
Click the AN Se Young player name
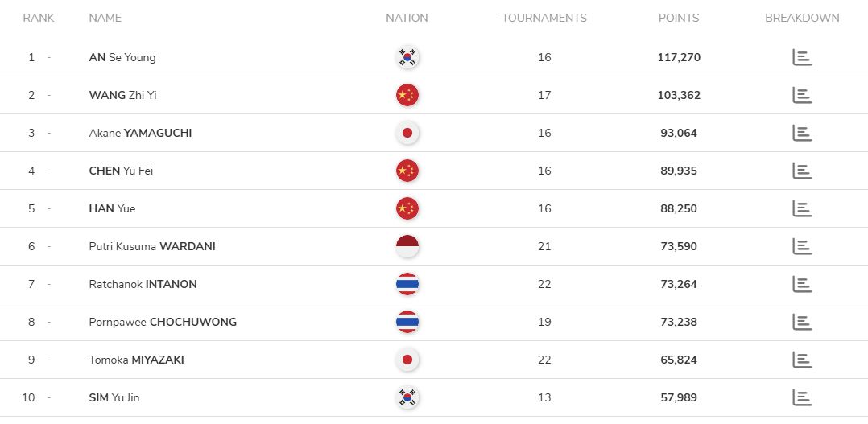click(x=122, y=57)
